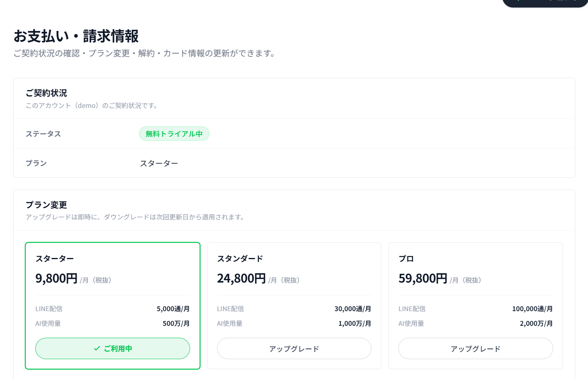588x379 pixels.
Task: Click the ご利用中 current plan button
Action: [113, 348]
